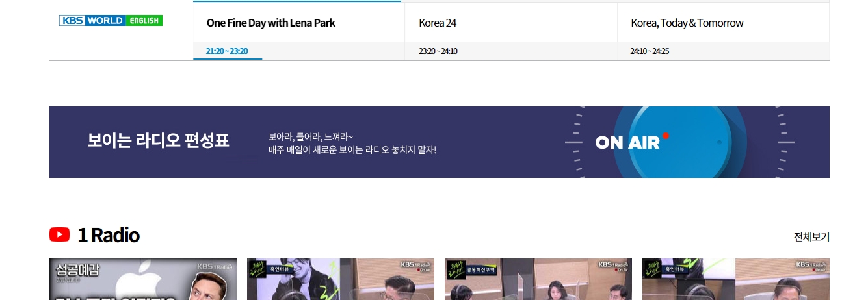Open the 1 Radio section heading
The height and width of the screenshot is (300, 868).
(109, 235)
